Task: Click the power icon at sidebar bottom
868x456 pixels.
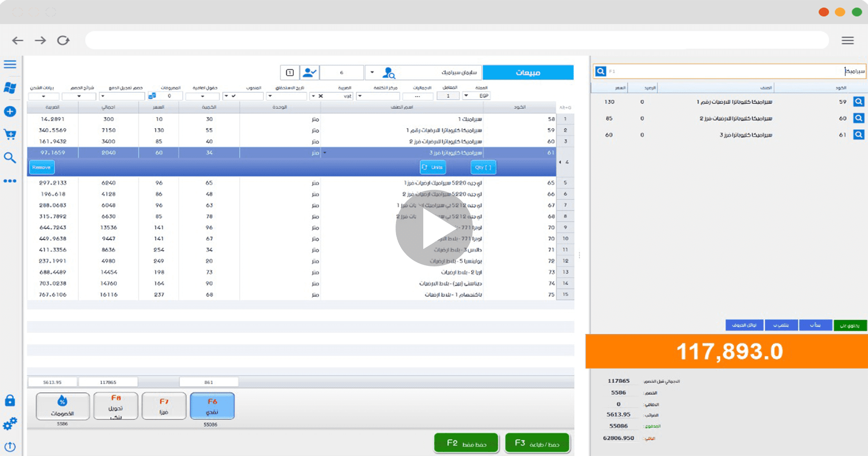Action: pyautogui.click(x=10, y=447)
